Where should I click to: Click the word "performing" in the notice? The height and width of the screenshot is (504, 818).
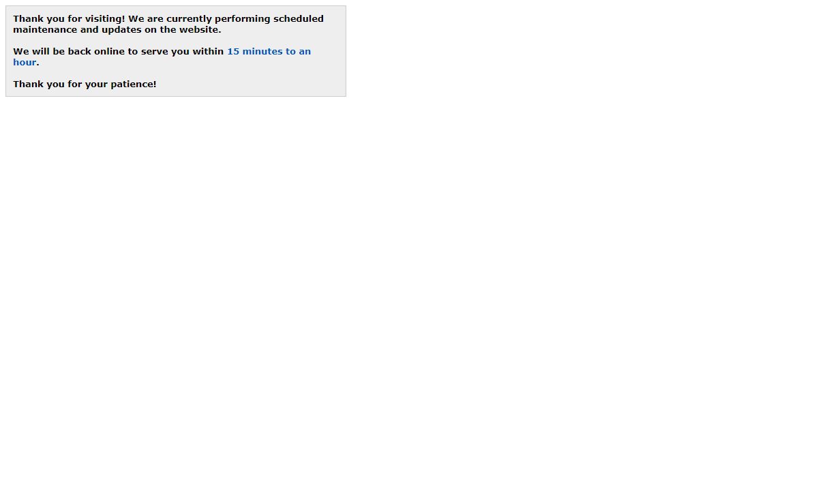(243, 18)
